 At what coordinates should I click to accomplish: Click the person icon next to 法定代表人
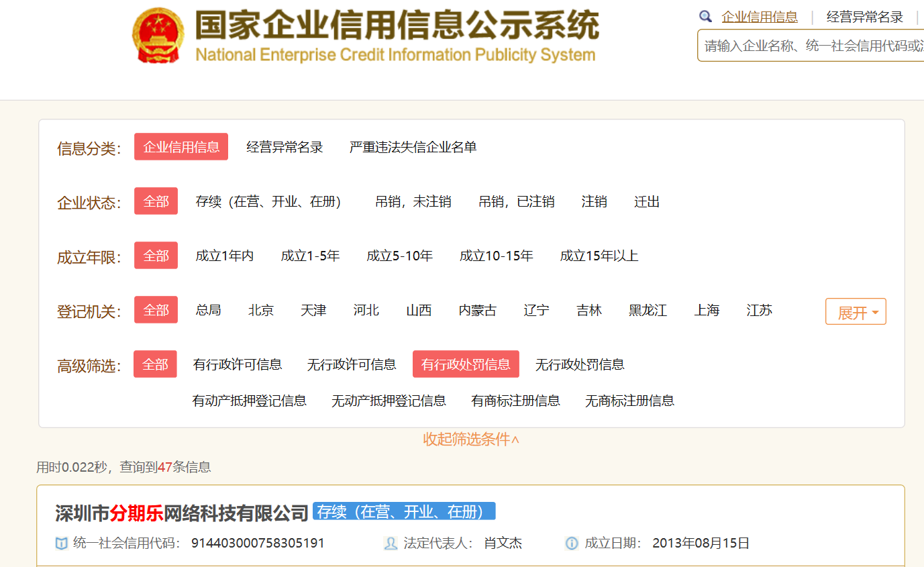[390, 544]
